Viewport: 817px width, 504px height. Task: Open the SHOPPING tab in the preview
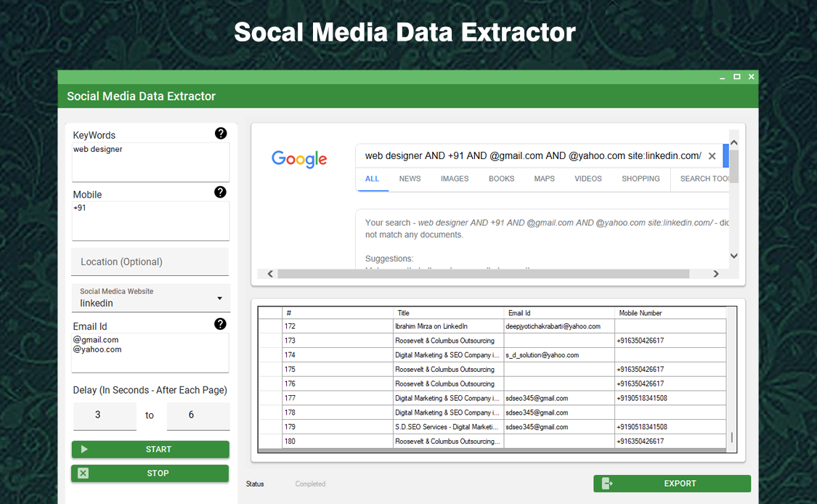pyautogui.click(x=641, y=178)
